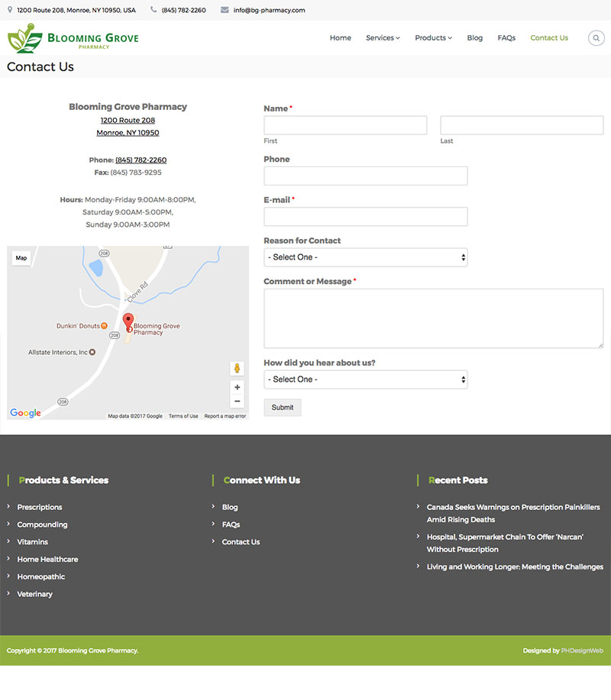Open the Reason for Contact dropdown
Viewport: 611px width, 700px height.
tap(365, 257)
